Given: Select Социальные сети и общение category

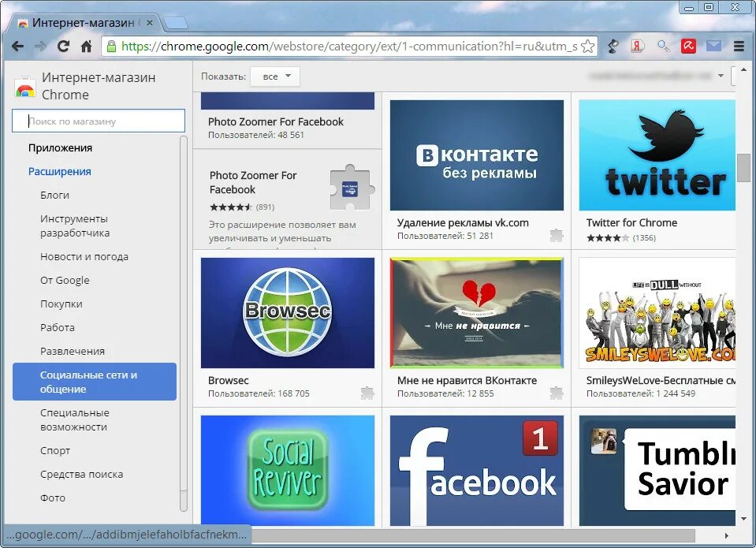Looking at the screenshot, I should 95,382.
